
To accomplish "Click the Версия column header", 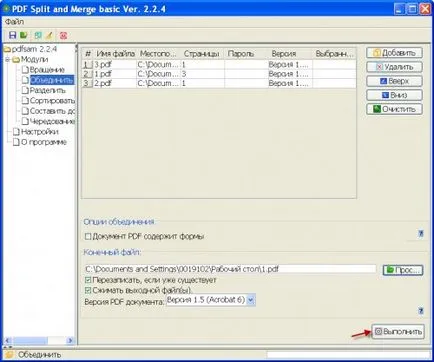I will click(290, 54).
